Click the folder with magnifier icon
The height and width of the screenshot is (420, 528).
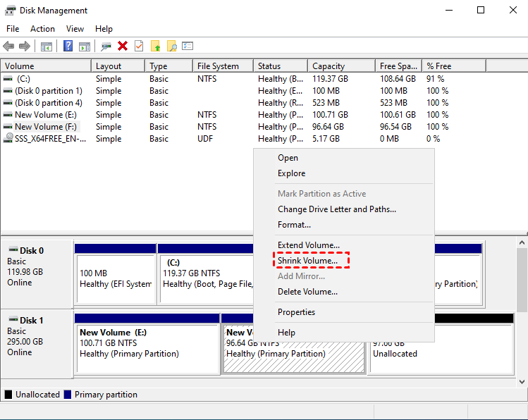coord(171,47)
